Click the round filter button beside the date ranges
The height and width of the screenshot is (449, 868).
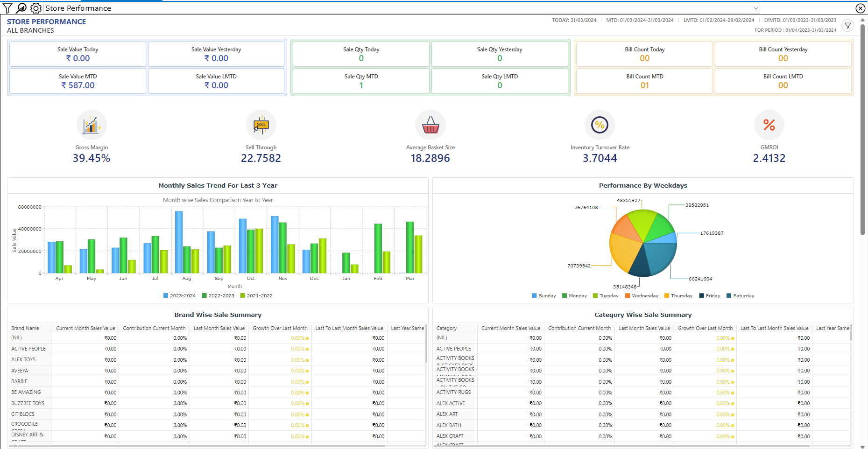[x=848, y=26]
